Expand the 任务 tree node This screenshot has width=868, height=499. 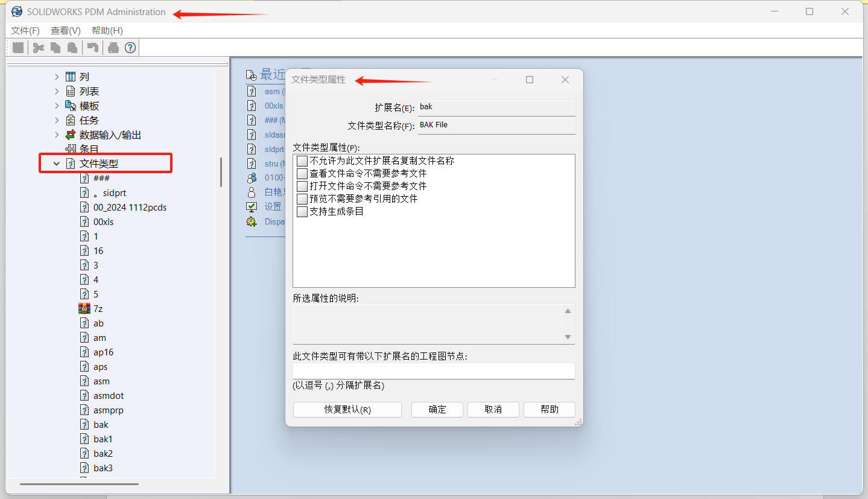[57, 120]
